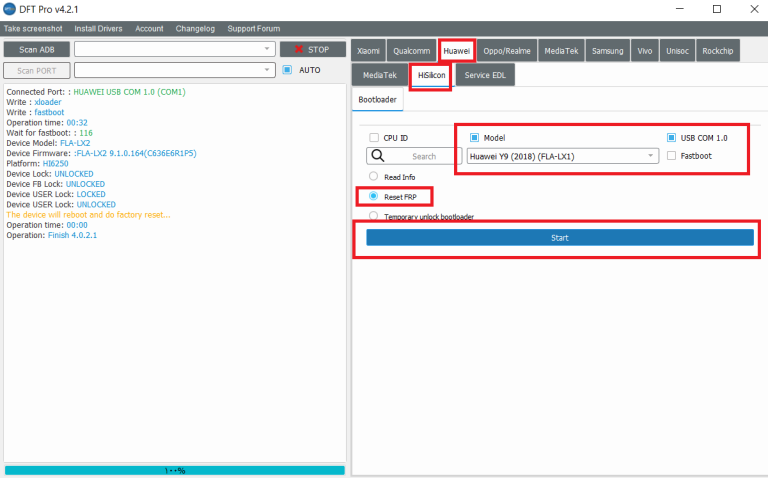Open the top-row MediaTek brand tab
Screen dimensions: 768x478
point(561,50)
